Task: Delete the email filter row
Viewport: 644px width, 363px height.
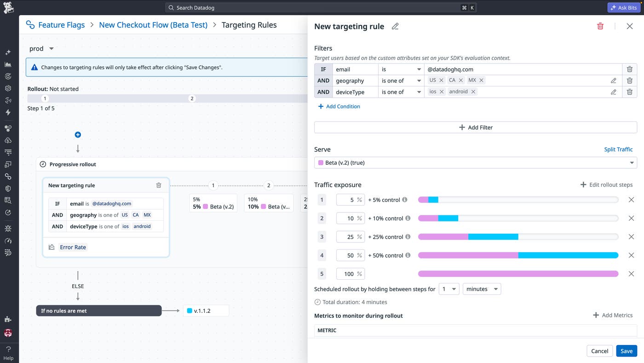Action: pyautogui.click(x=630, y=69)
